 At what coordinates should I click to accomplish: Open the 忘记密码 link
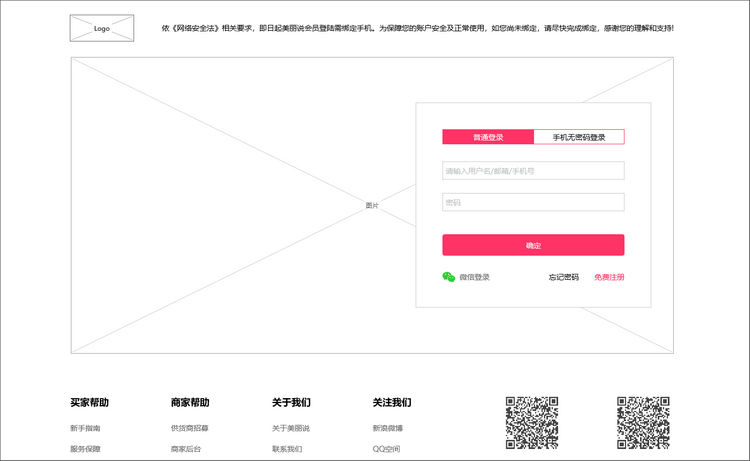tap(563, 277)
